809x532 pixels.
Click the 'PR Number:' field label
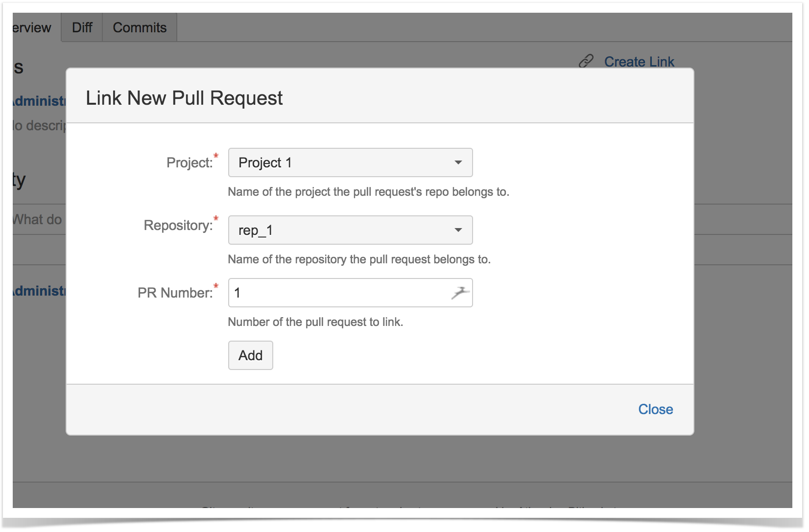pyautogui.click(x=175, y=293)
